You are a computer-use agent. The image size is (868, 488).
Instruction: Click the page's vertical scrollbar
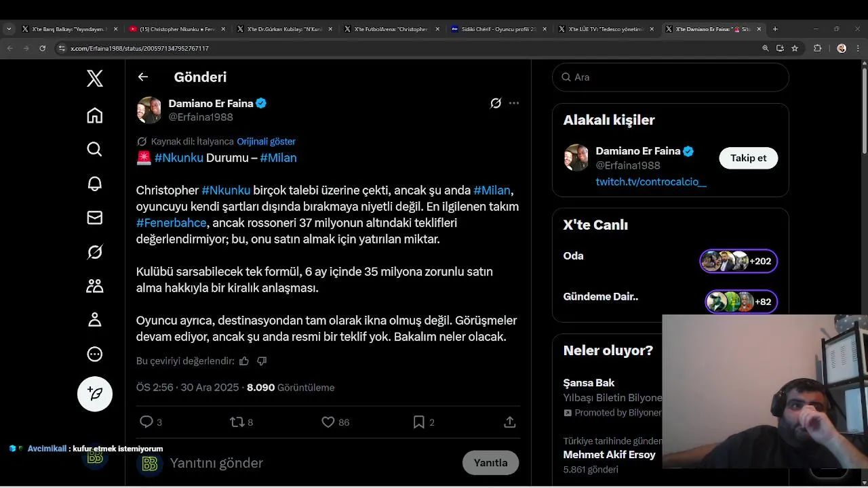tap(864, 108)
